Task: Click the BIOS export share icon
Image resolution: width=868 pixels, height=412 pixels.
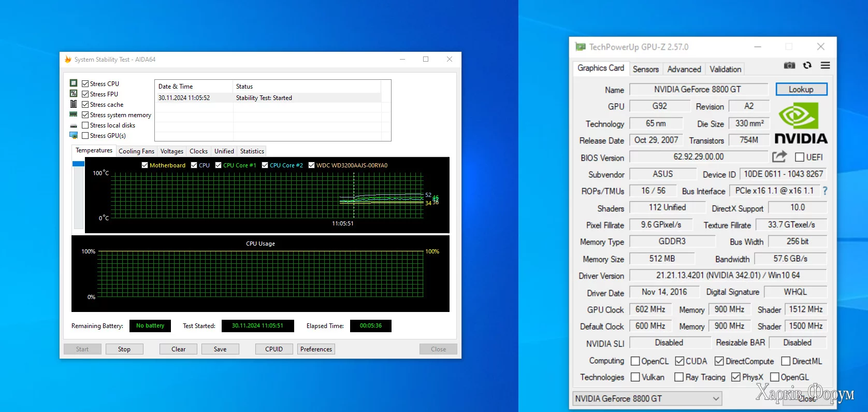Action: 779,157
